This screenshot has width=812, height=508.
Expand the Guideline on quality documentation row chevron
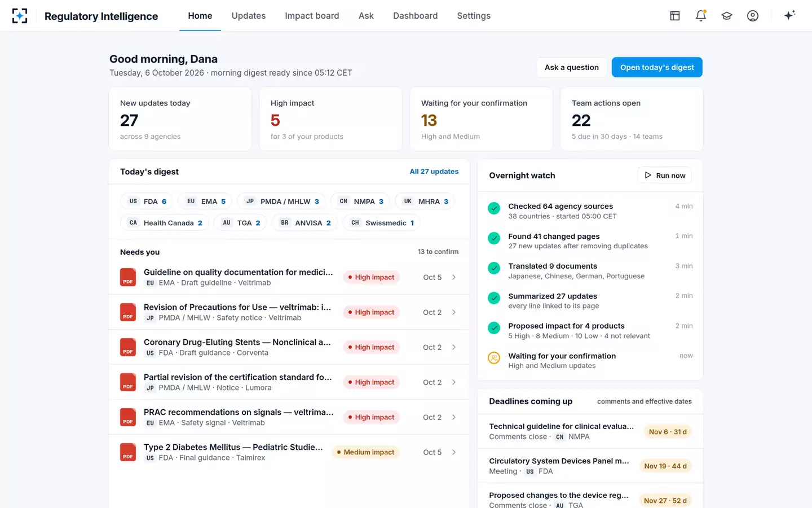click(x=454, y=277)
